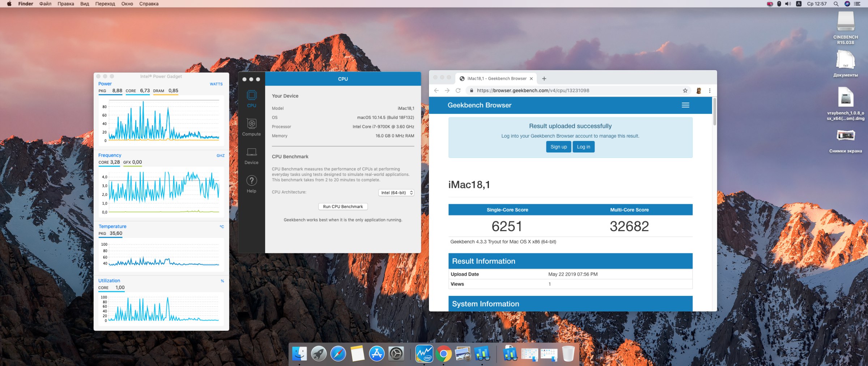Reload the Geekbench Browser page
The image size is (868, 366).
(458, 91)
